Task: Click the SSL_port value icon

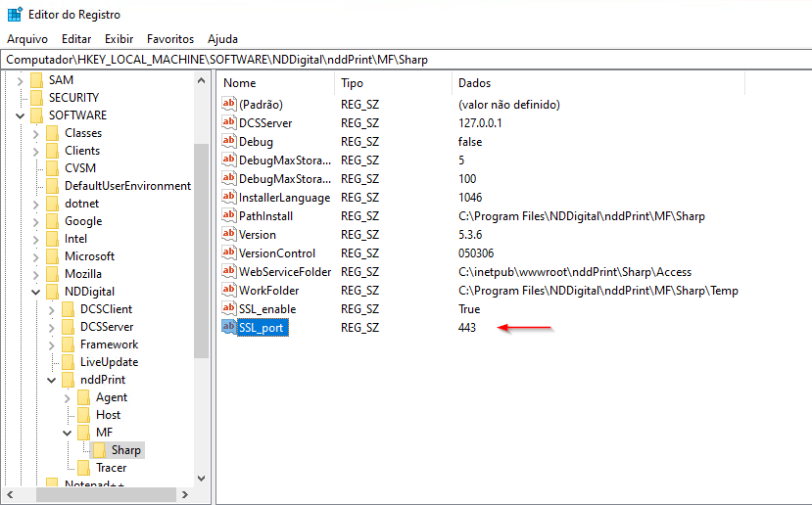Action: pos(228,328)
